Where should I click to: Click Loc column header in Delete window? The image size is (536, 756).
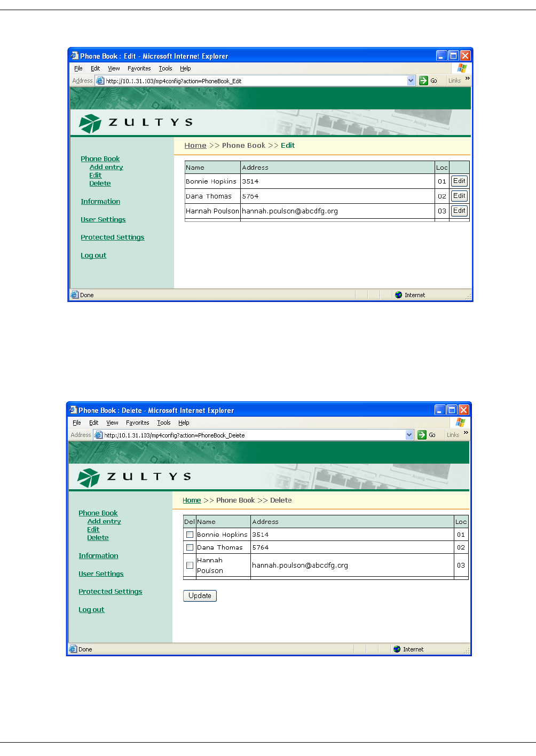pos(461,522)
